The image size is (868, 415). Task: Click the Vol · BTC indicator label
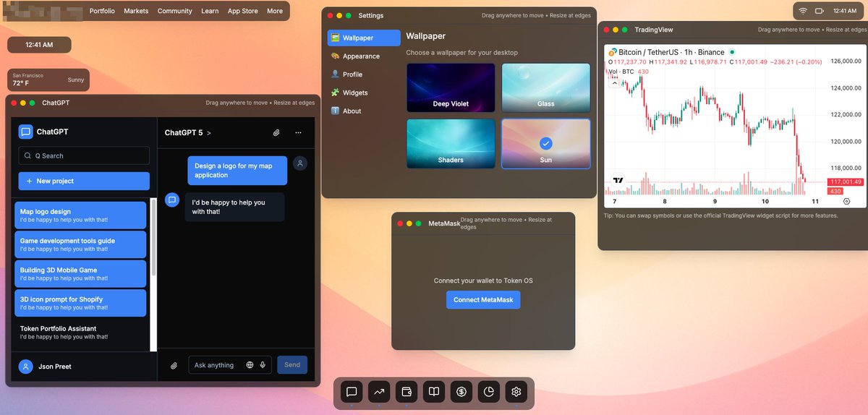point(623,72)
